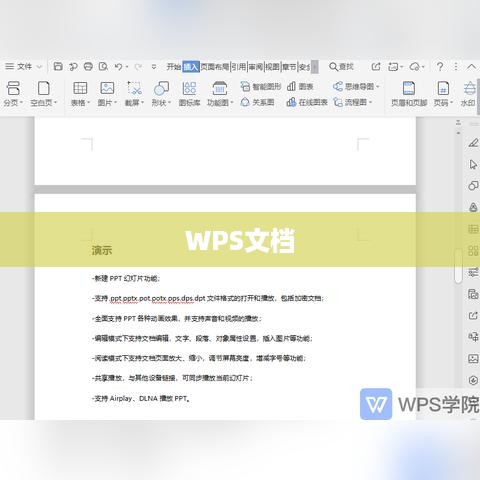Open the 章节 tab

[x=289, y=67]
